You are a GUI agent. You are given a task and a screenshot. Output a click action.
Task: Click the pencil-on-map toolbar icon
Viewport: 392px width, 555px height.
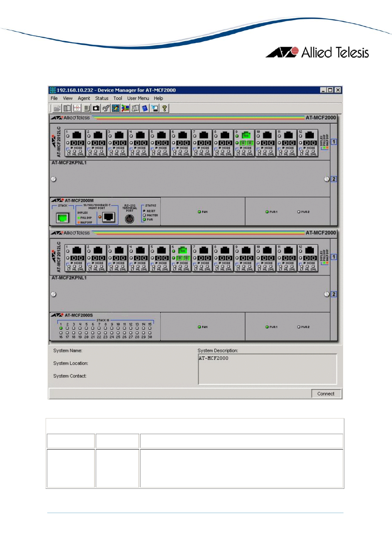click(x=115, y=108)
